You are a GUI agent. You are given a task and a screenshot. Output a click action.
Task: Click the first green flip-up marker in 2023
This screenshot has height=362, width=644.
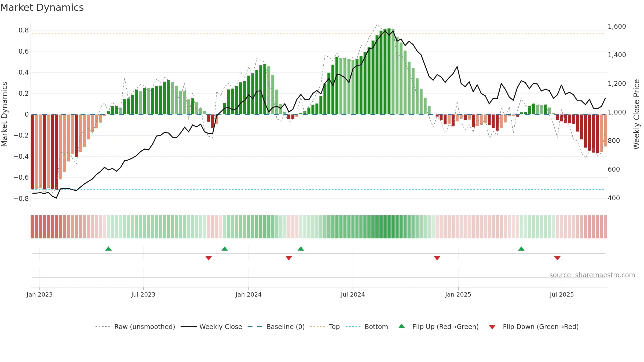click(108, 249)
